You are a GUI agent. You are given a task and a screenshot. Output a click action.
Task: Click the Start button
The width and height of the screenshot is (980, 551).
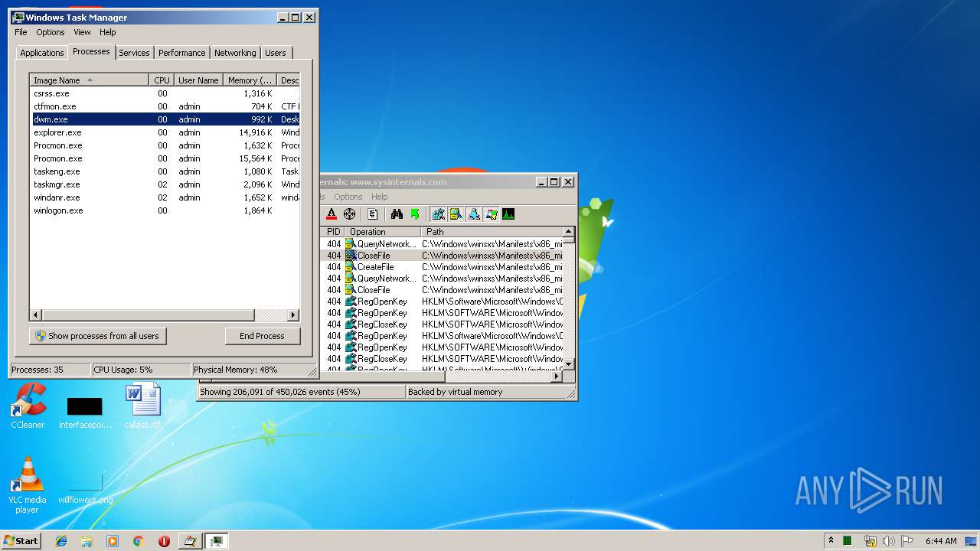tap(21, 541)
